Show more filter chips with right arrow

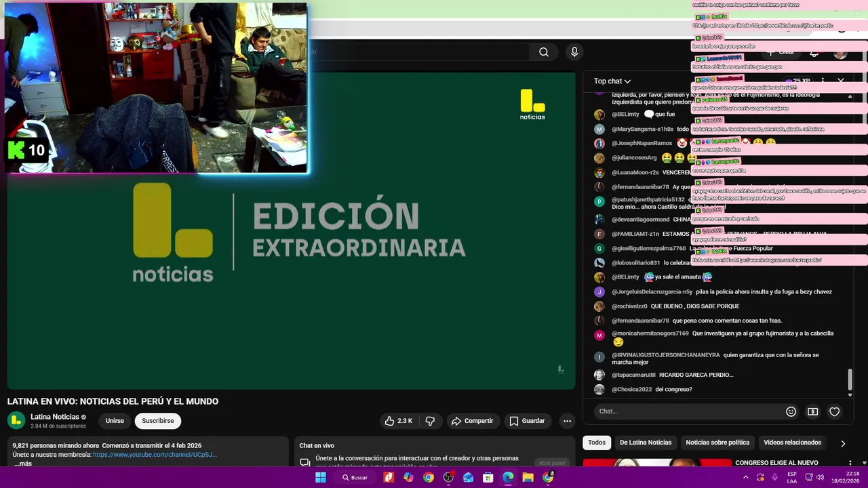(843, 443)
